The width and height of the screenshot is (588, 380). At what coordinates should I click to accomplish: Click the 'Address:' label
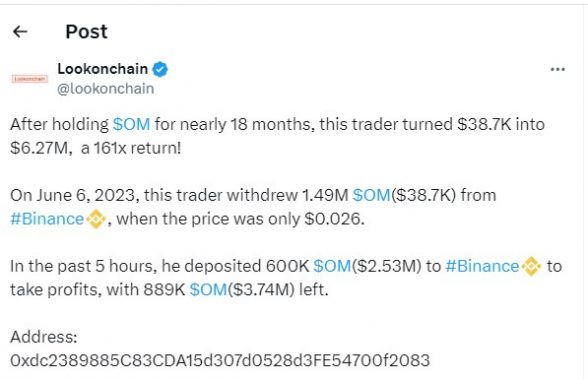44,337
